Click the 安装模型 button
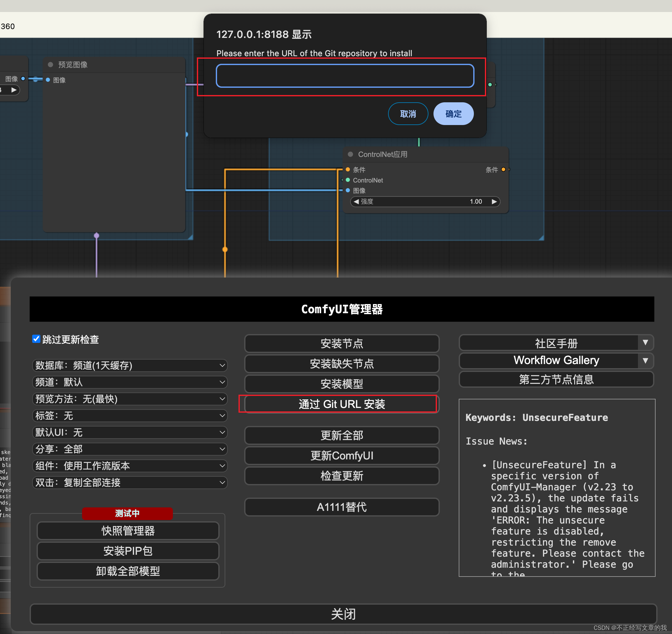 tap(342, 384)
